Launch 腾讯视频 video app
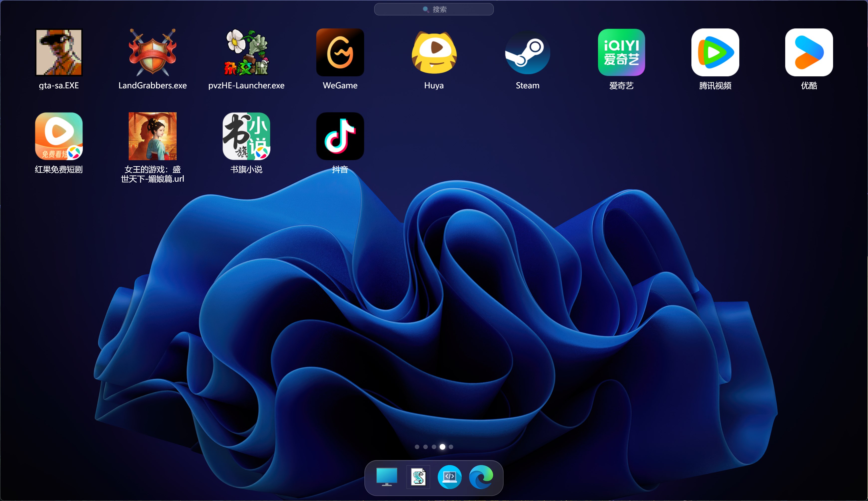868x501 pixels. point(715,52)
